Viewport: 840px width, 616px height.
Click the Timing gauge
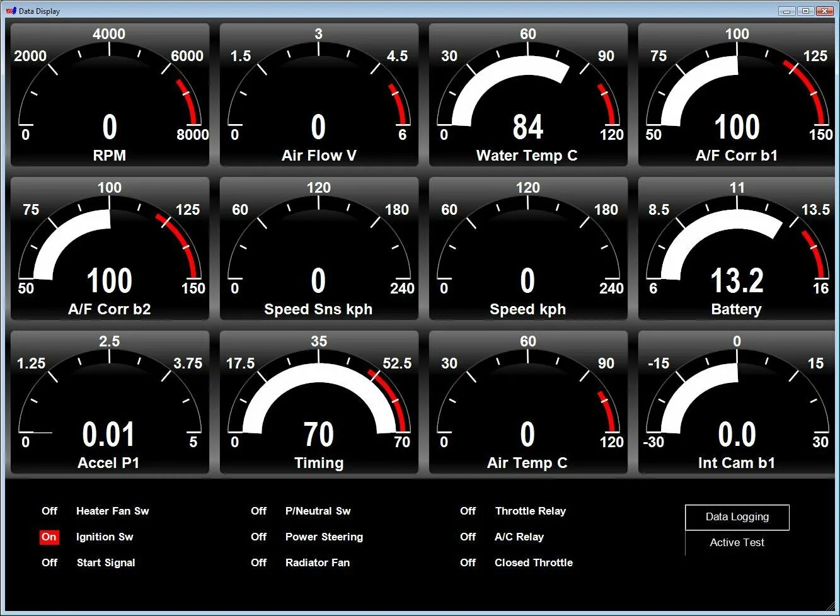[x=319, y=402]
